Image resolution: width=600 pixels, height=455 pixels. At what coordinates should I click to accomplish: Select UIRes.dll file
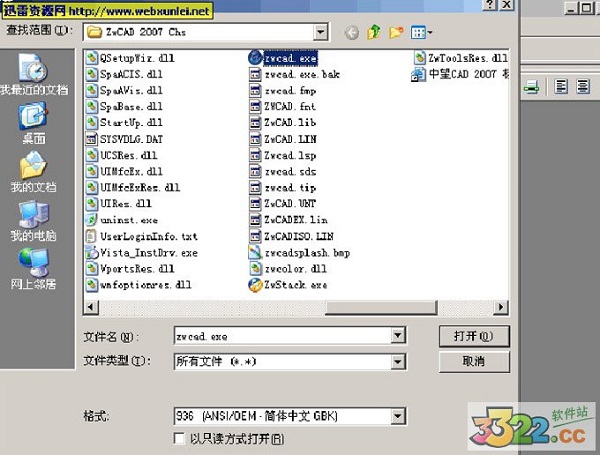119,204
